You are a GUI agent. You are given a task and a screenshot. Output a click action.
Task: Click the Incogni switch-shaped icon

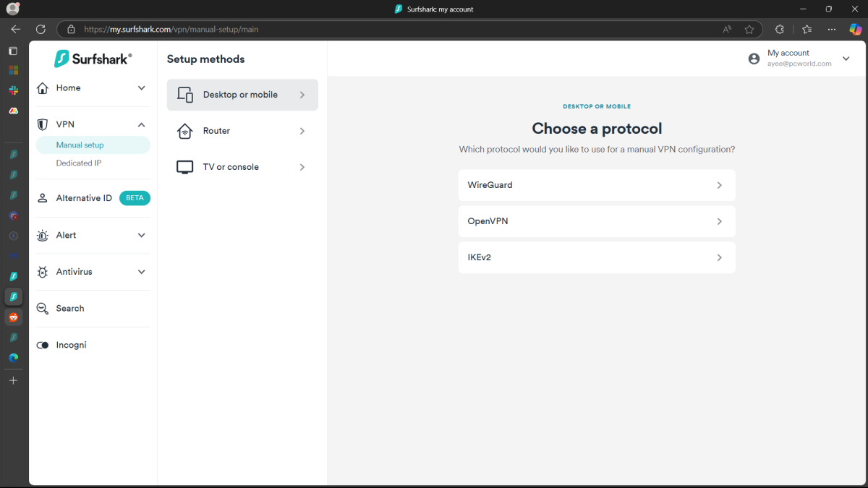[x=43, y=346]
